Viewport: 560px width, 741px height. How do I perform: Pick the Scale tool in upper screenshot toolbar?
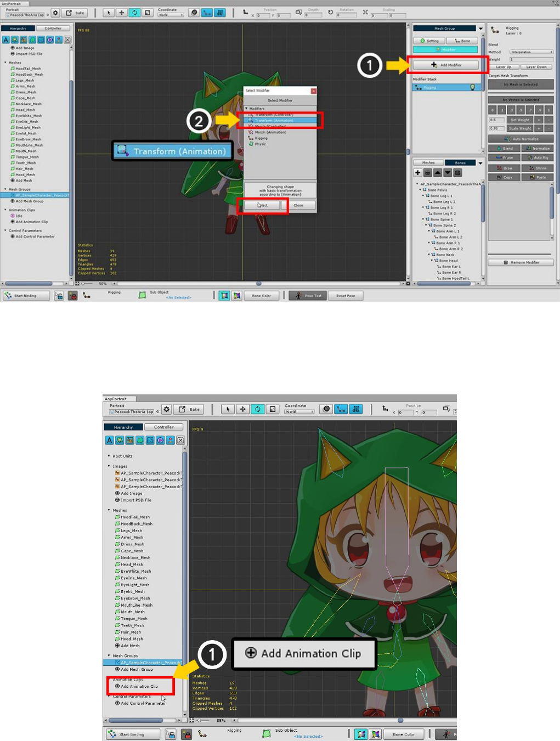click(148, 13)
